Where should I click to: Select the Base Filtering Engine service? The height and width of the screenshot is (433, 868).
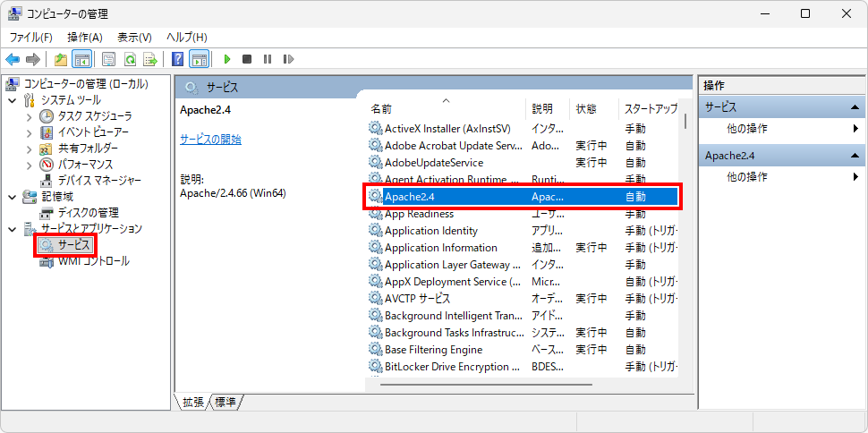pyautogui.click(x=523, y=350)
